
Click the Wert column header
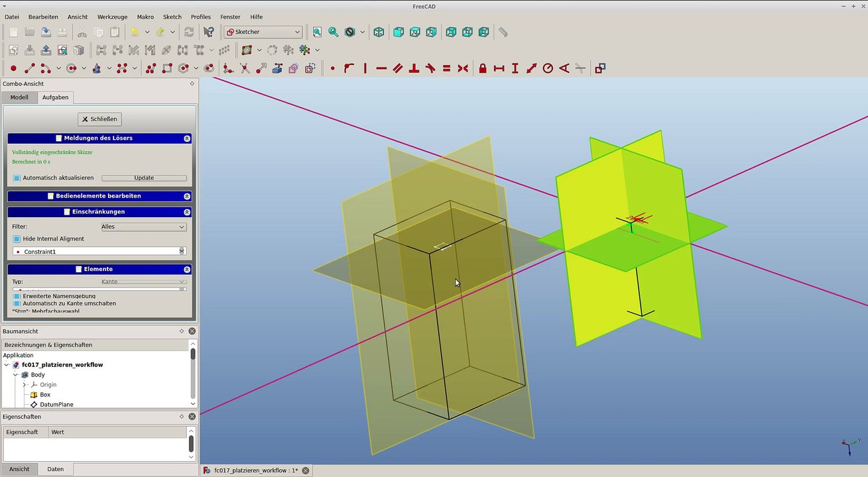(x=117, y=432)
